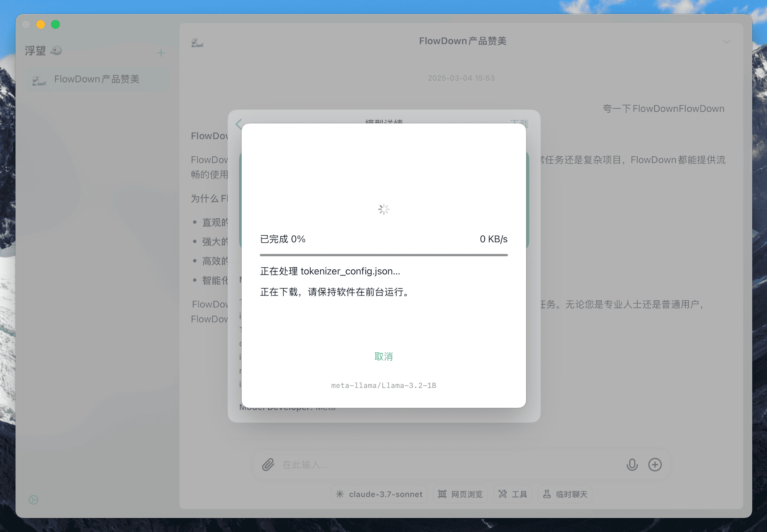This screenshot has width=767, height=532.
Task: Focus the 在此输入 message input field
Action: [x=451, y=465]
